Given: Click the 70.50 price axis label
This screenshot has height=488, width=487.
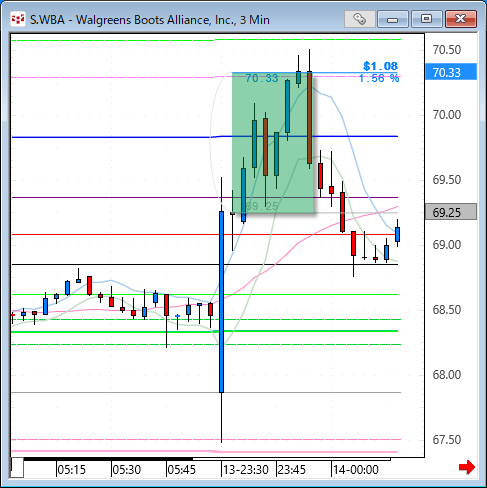Looking at the screenshot, I should (x=447, y=50).
